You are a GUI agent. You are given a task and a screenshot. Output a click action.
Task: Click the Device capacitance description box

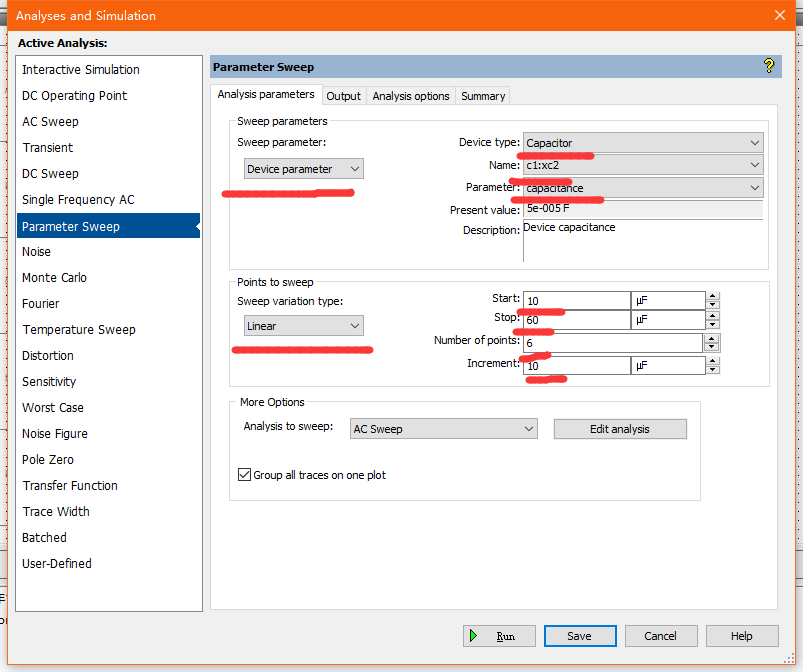tap(643, 241)
